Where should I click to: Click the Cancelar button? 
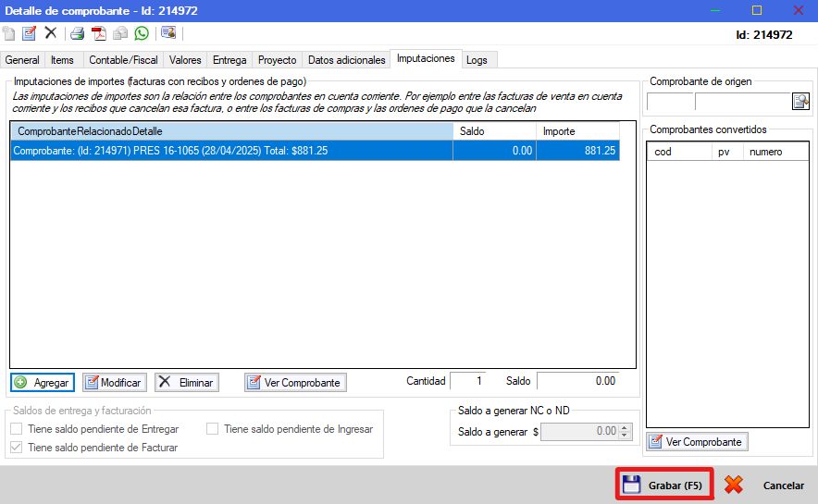coord(764,486)
